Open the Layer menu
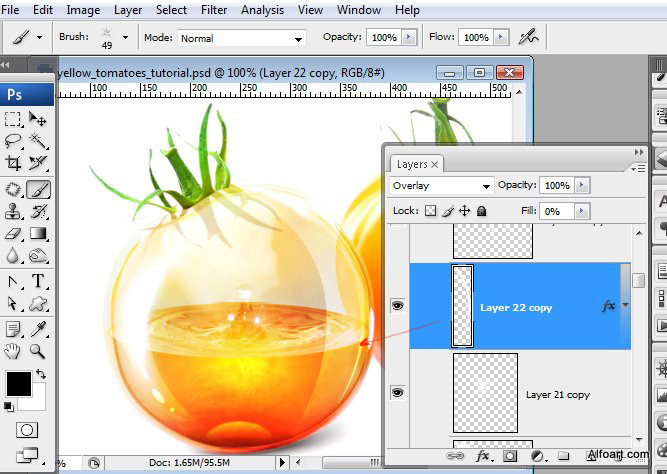This screenshot has width=667, height=474. tap(128, 10)
